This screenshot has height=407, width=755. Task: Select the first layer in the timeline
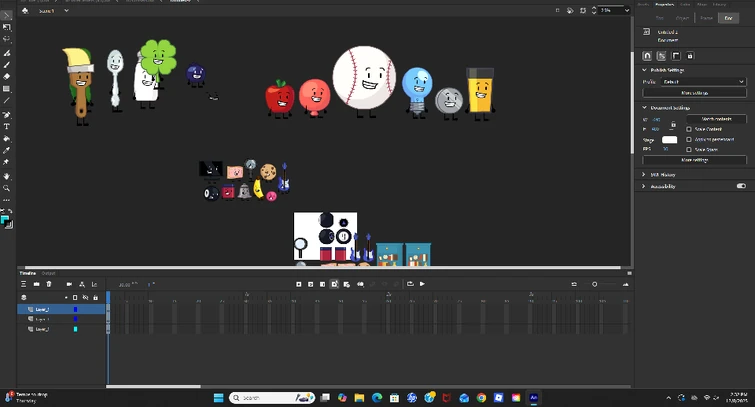61,309
